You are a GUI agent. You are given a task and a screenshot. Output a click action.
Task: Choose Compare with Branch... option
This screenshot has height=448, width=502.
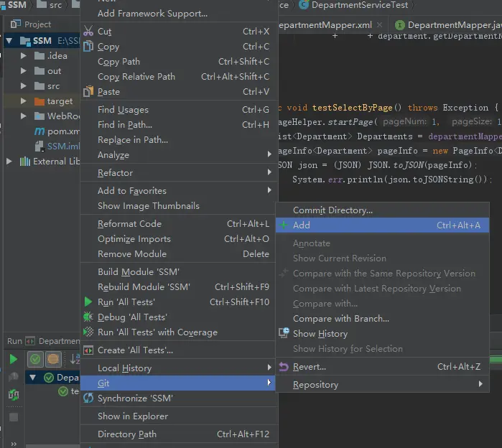[382, 319]
